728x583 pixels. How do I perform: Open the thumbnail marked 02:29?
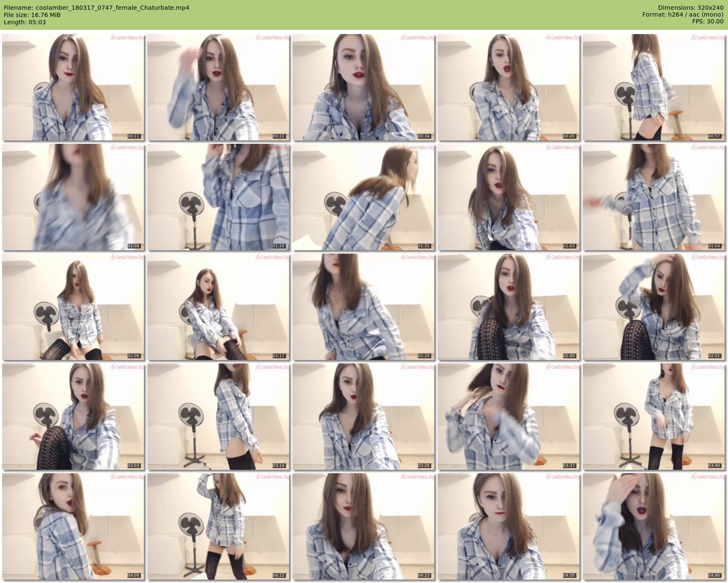point(364,307)
